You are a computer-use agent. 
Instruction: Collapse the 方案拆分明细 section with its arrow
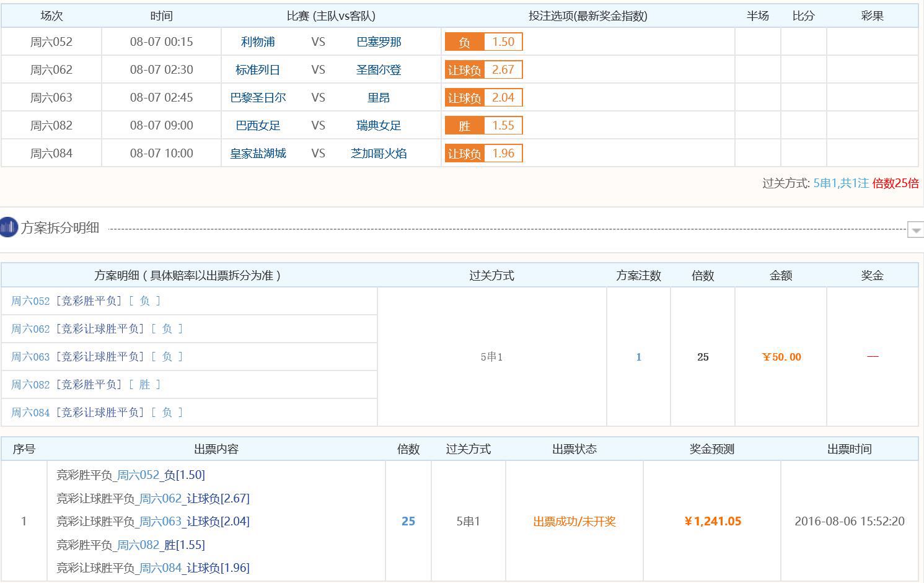[x=915, y=229]
